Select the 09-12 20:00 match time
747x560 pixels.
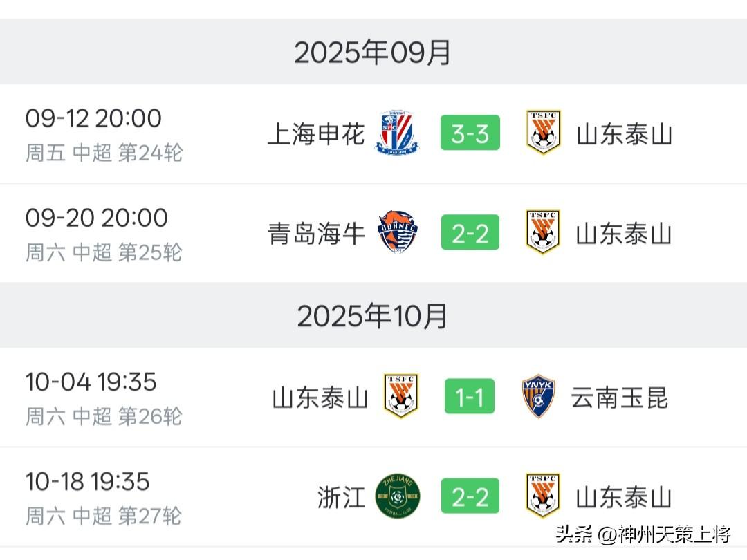click(93, 118)
